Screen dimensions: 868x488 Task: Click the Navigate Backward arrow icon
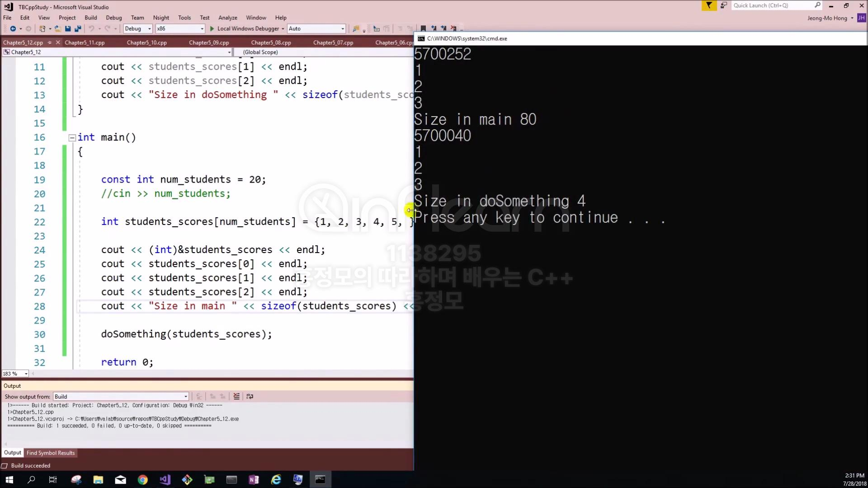coord(13,28)
